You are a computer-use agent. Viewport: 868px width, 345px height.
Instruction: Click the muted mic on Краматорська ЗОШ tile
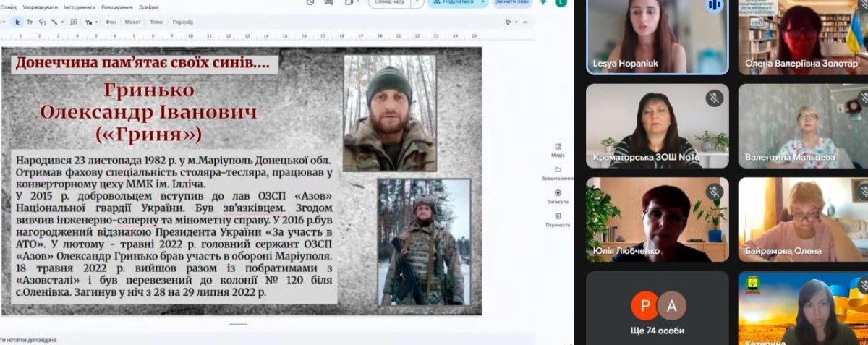(x=715, y=98)
